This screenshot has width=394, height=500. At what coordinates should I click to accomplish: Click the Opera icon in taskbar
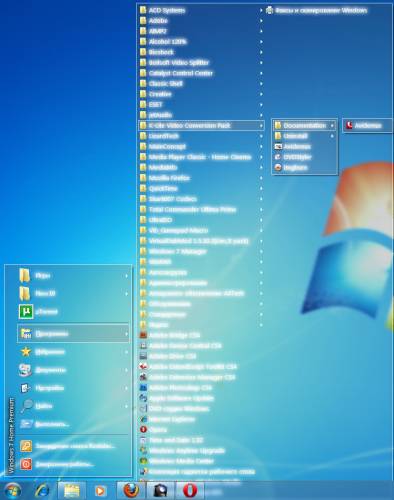(189, 490)
